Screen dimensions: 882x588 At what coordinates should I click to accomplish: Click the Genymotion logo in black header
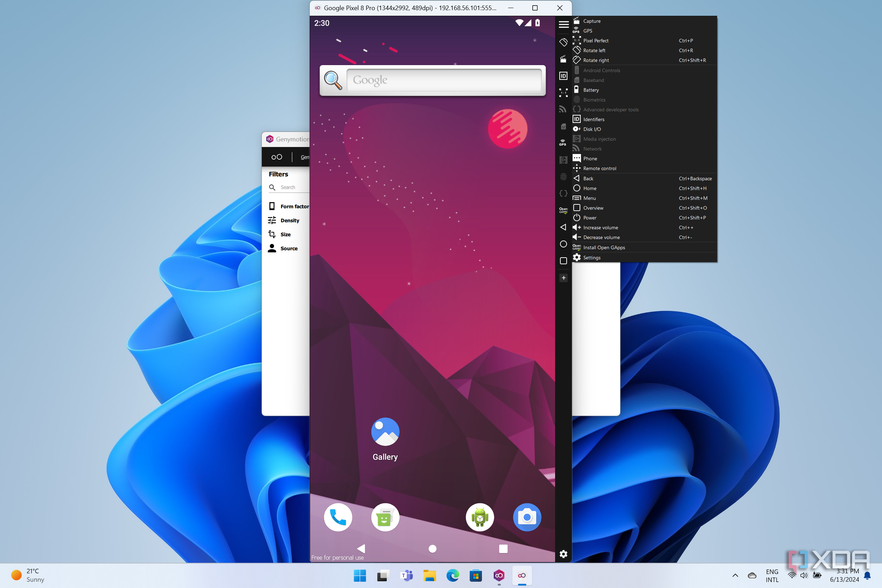277,157
